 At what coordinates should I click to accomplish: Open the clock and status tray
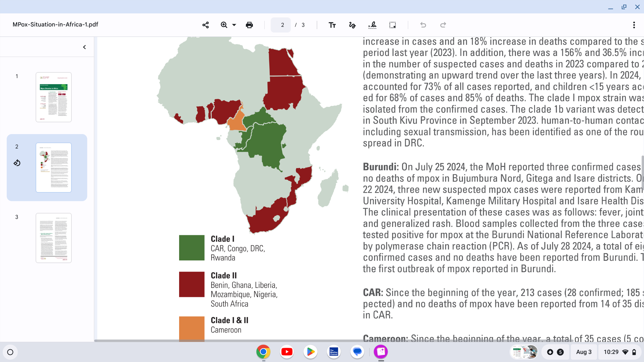620,352
